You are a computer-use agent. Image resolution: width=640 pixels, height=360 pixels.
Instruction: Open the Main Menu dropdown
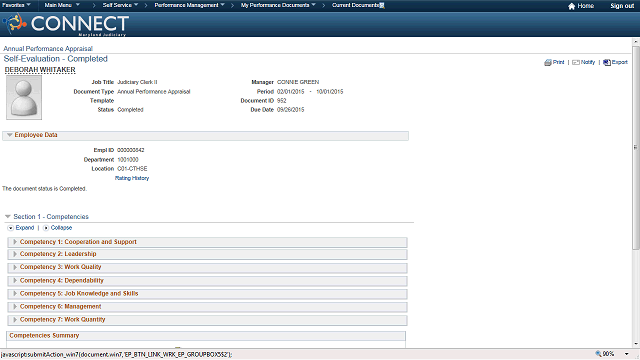click(x=62, y=5)
